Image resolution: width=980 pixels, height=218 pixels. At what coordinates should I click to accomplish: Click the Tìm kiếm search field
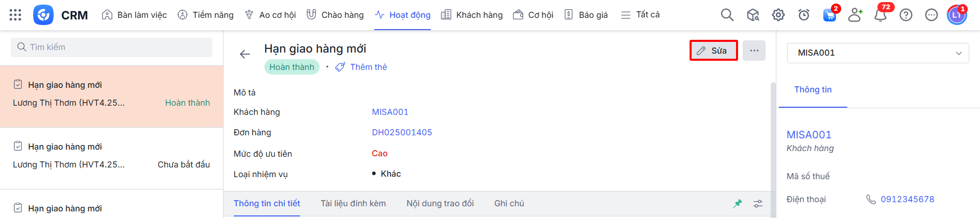pyautogui.click(x=111, y=47)
